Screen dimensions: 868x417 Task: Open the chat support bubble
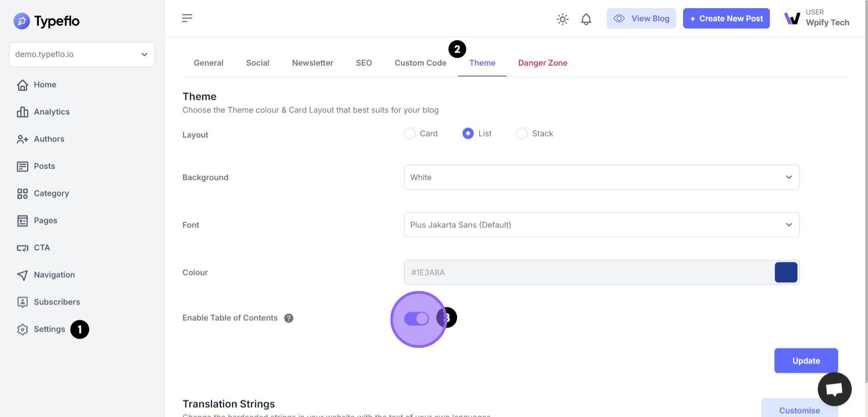click(x=834, y=389)
